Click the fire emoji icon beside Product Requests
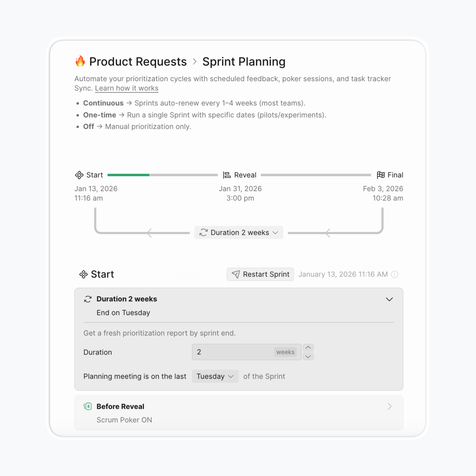 pos(80,61)
